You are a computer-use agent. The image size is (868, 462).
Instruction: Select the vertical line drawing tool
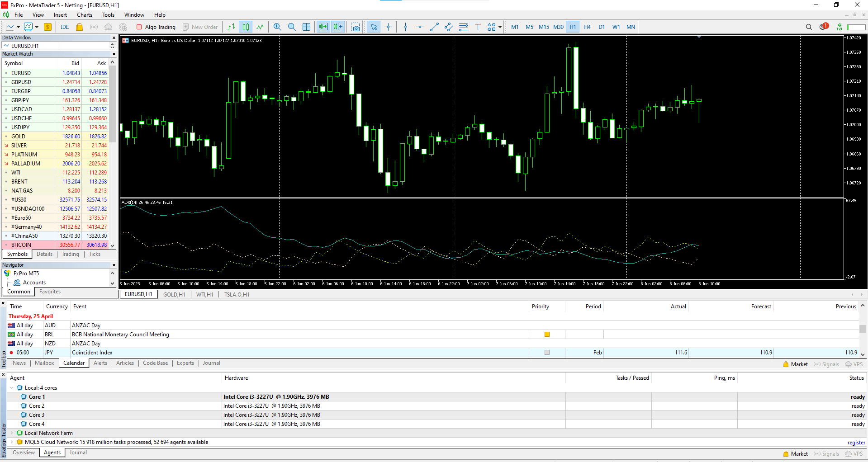point(405,27)
